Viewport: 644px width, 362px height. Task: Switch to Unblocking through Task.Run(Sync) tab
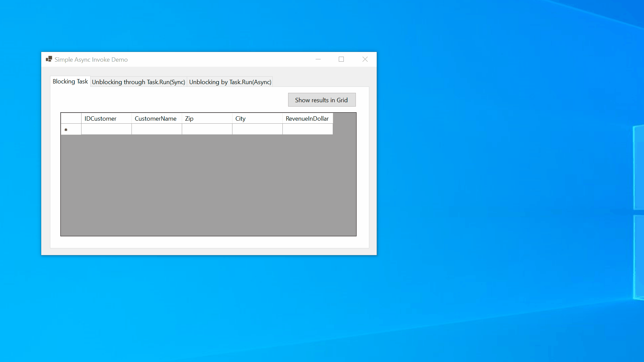point(138,82)
